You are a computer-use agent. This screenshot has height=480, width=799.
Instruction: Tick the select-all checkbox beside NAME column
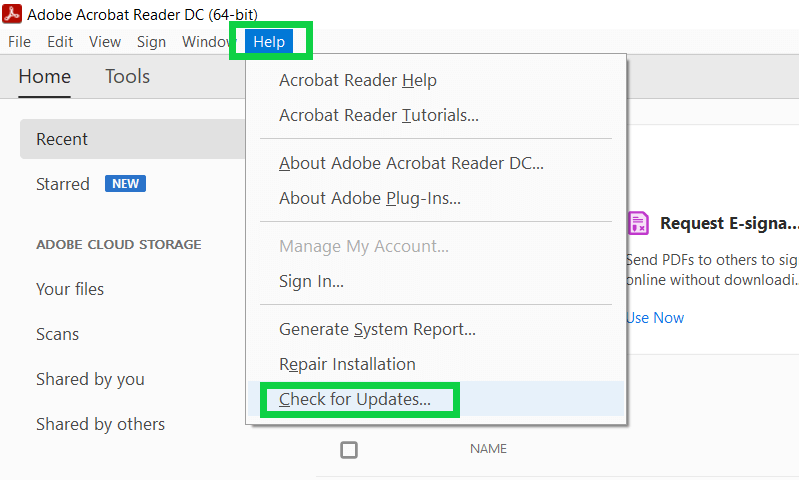point(349,450)
